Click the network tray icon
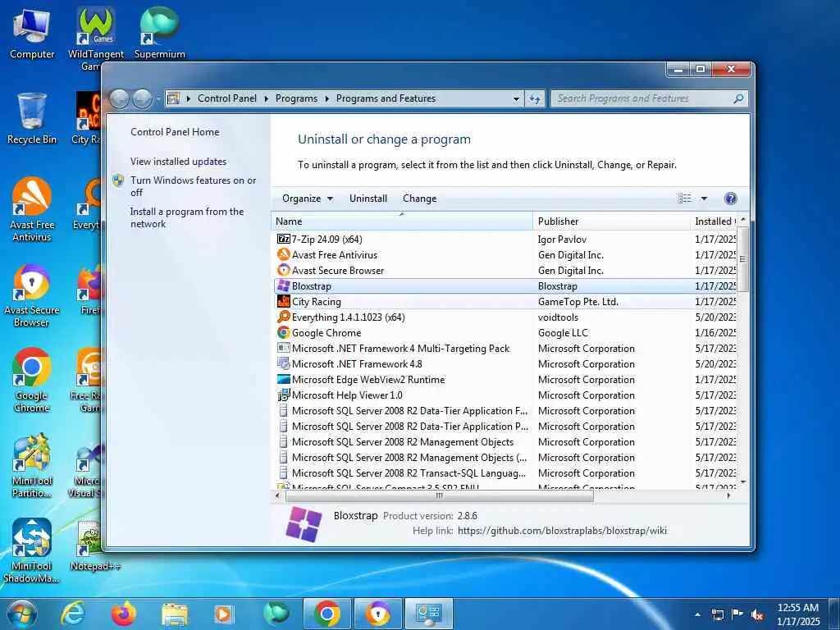 click(717, 615)
